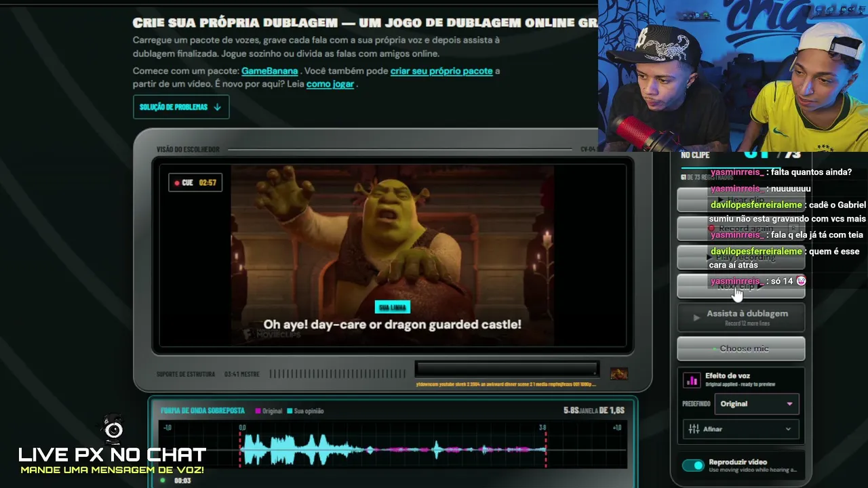Click the 'FORMA DE ONDA SOBREPOSTA' title

pyautogui.click(x=203, y=411)
